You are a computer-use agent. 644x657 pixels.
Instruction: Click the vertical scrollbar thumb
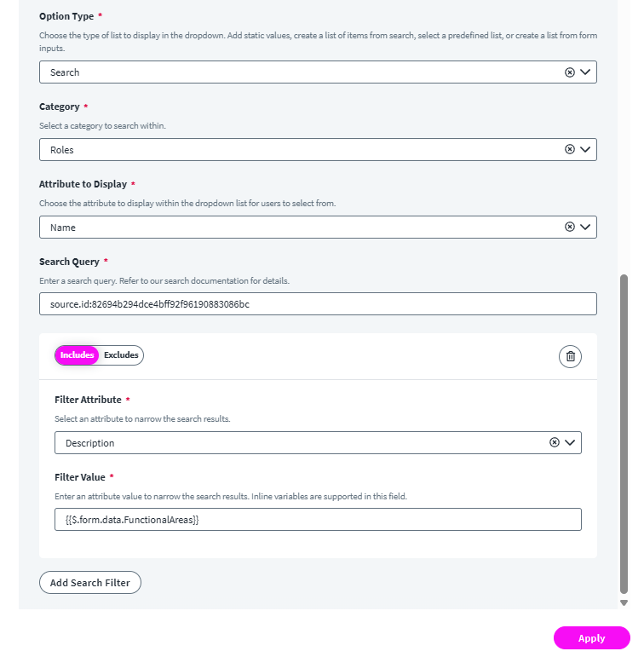(624, 433)
